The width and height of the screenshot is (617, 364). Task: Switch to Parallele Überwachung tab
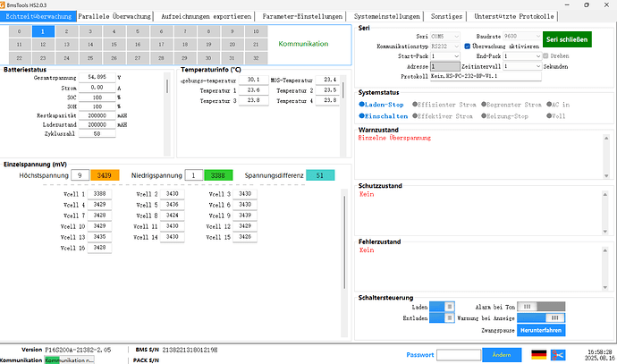(114, 16)
